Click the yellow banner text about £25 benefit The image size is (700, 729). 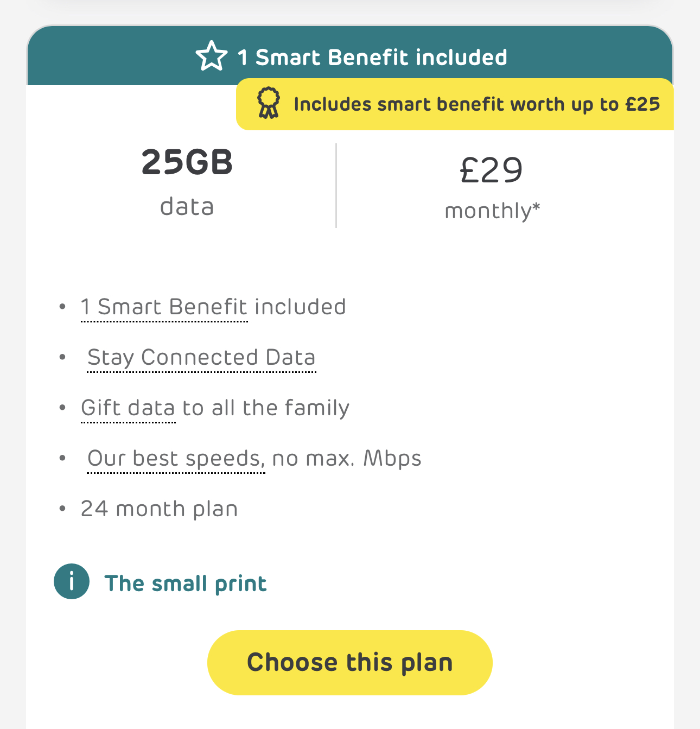[x=476, y=104]
